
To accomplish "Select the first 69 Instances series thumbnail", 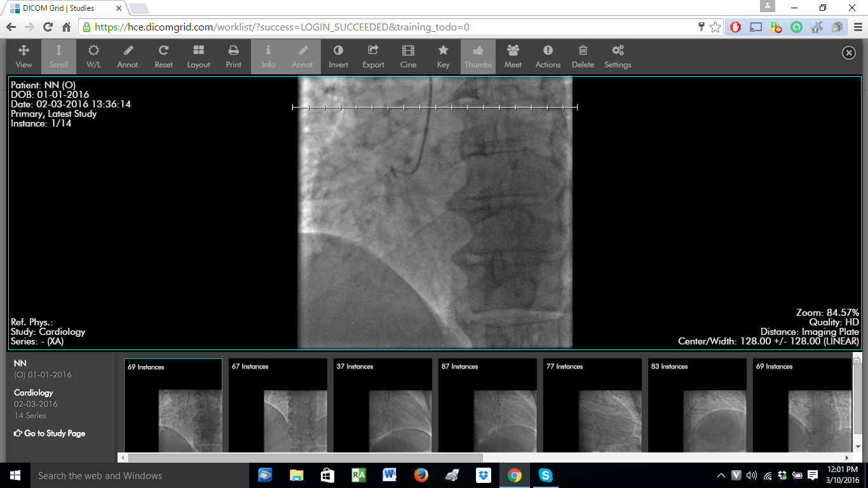I will pyautogui.click(x=173, y=405).
